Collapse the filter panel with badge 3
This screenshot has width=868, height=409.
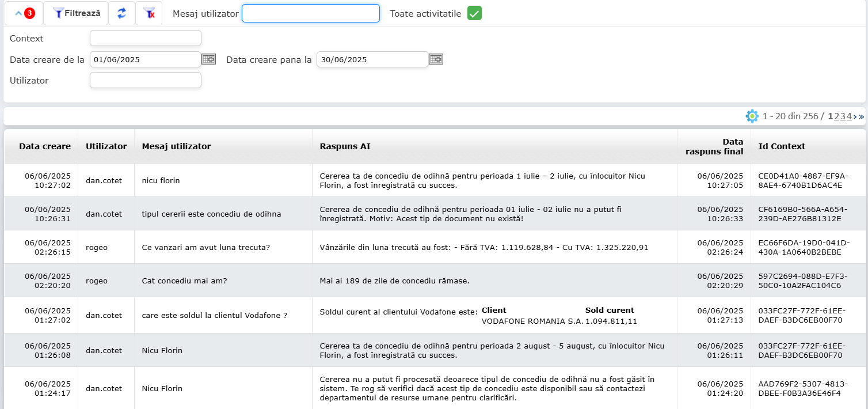tap(24, 13)
